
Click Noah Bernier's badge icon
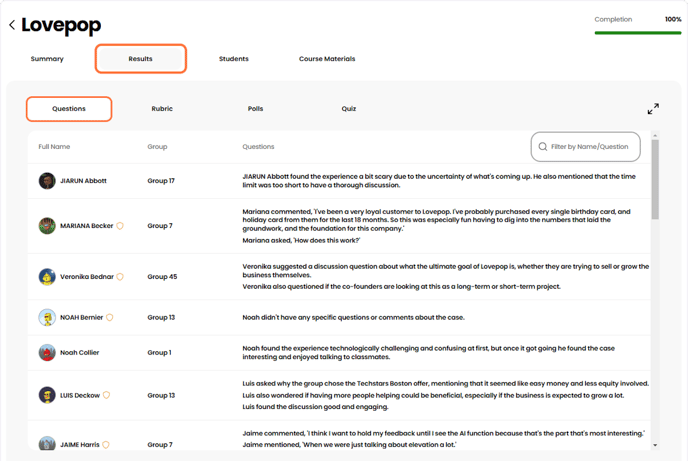point(110,318)
